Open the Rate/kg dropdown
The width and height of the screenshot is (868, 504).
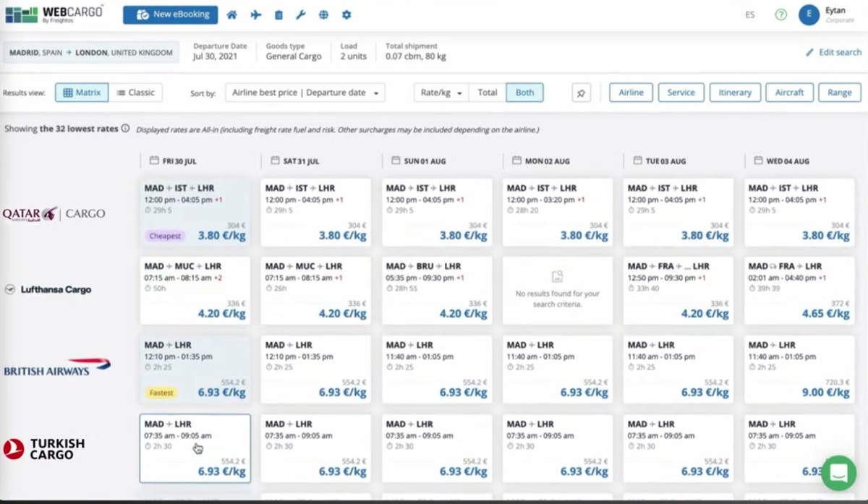point(441,93)
